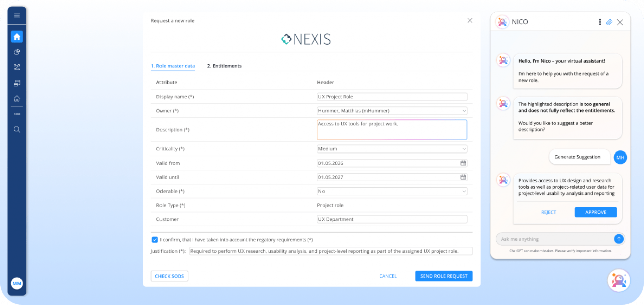
Task: Open the three-dot options menu in NICO header
Action: [x=600, y=22]
